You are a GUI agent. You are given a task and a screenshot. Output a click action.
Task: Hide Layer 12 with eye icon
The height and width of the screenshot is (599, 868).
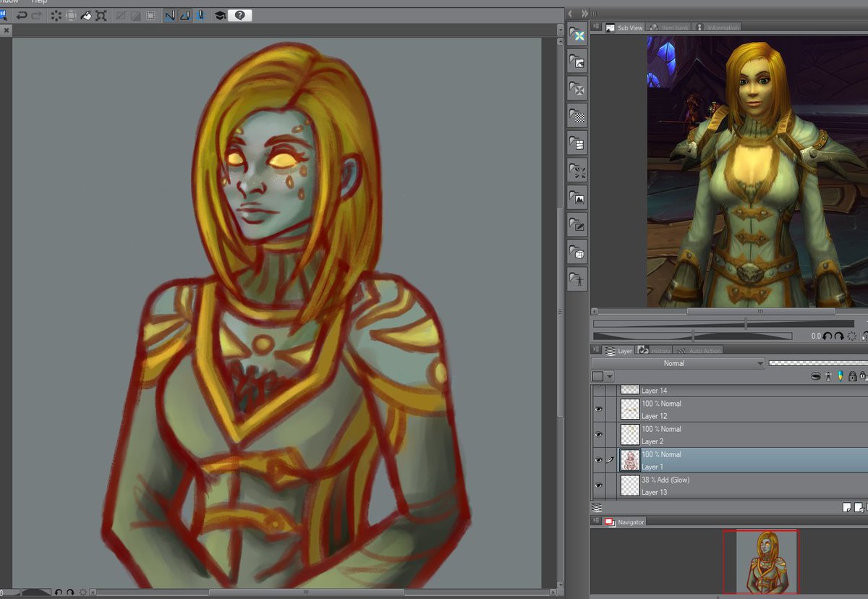point(598,409)
